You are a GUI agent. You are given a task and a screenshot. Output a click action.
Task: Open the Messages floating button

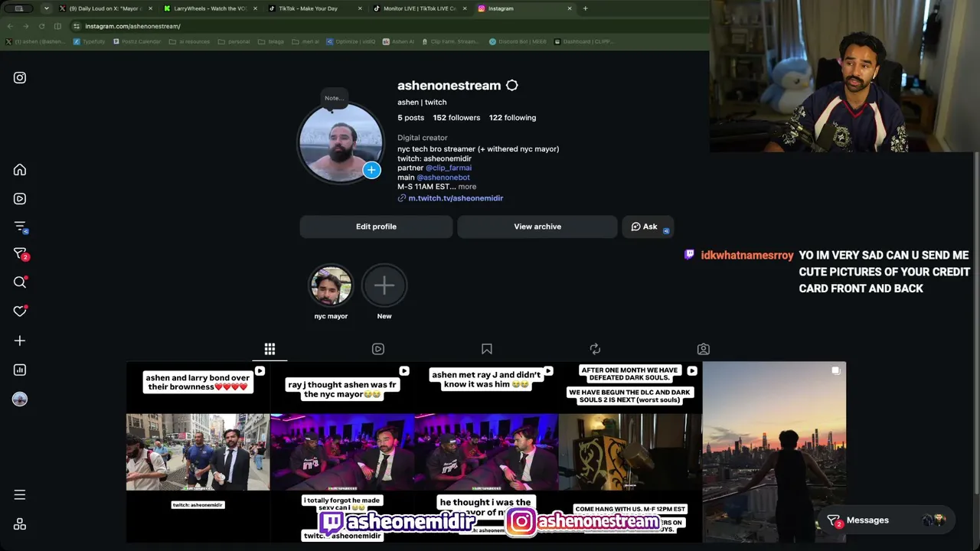[886, 520]
